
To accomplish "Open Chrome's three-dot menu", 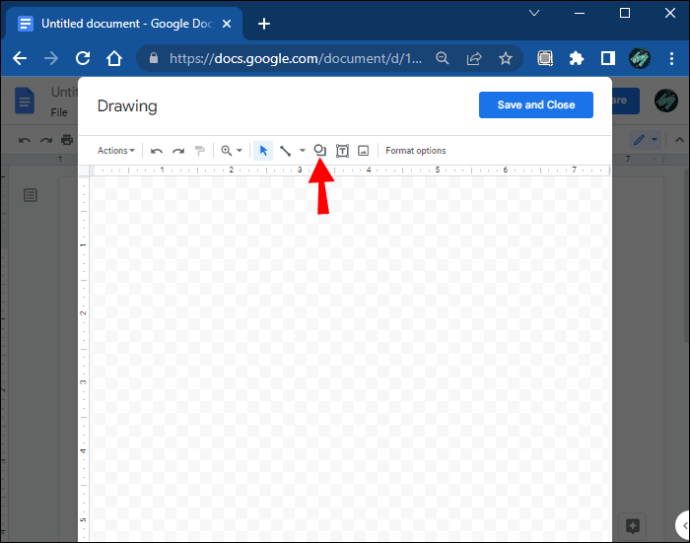I will point(672,58).
